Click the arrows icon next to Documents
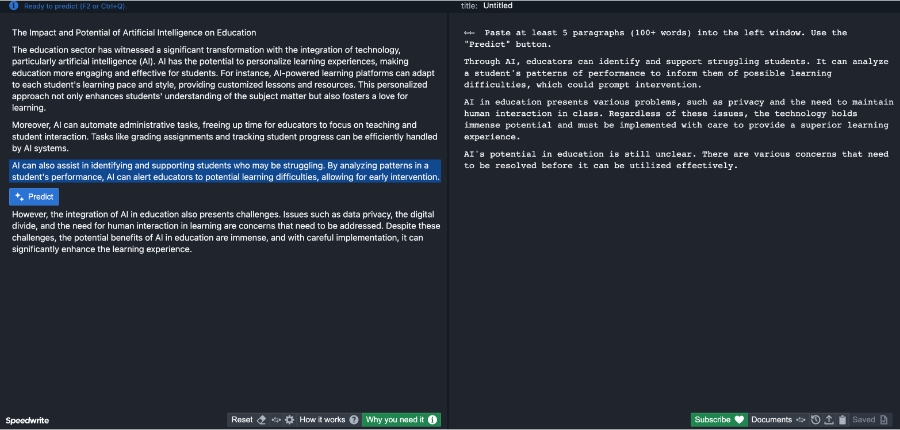 (x=801, y=420)
